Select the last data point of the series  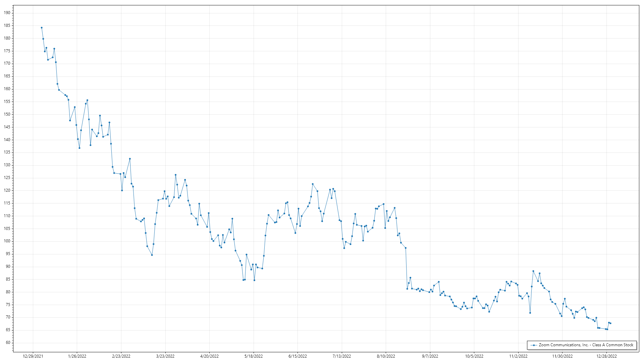610,323
